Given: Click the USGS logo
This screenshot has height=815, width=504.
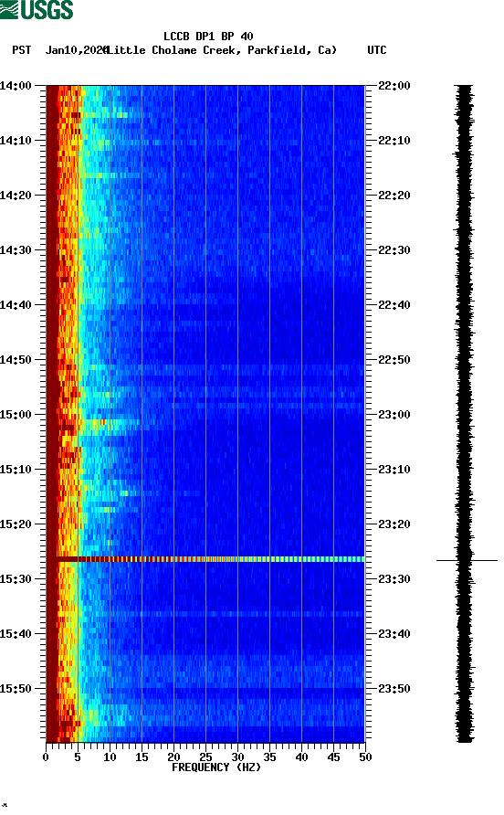Looking at the screenshot, I should (x=37, y=9).
